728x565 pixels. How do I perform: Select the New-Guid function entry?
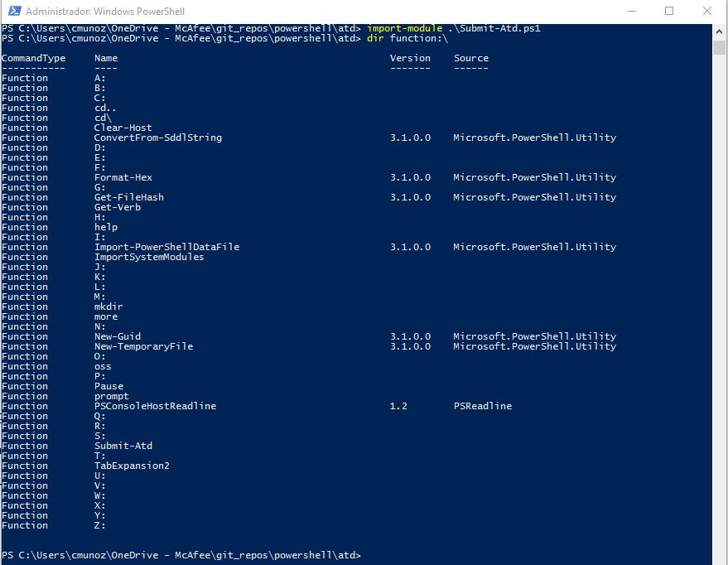pos(118,336)
